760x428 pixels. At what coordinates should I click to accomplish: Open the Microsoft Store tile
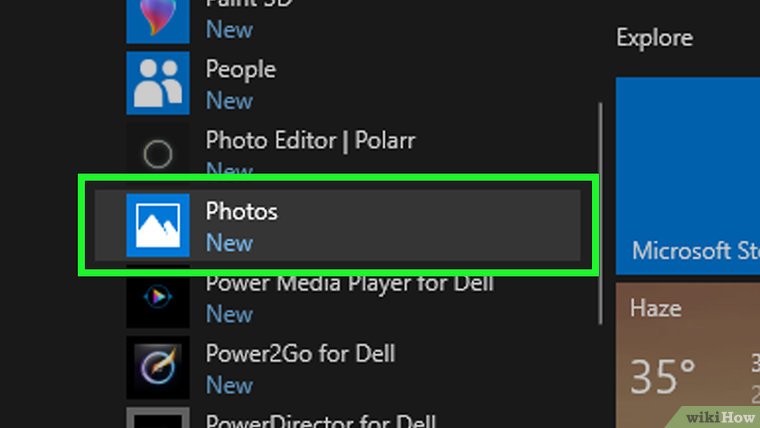[688, 176]
